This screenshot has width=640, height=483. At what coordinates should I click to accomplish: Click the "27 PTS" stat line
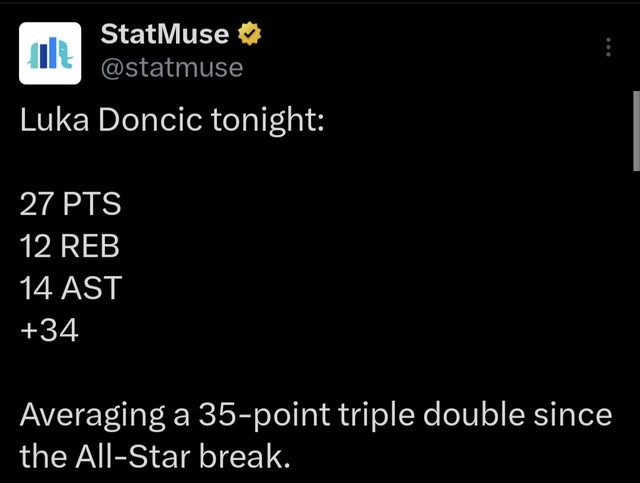click(x=70, y=206)
